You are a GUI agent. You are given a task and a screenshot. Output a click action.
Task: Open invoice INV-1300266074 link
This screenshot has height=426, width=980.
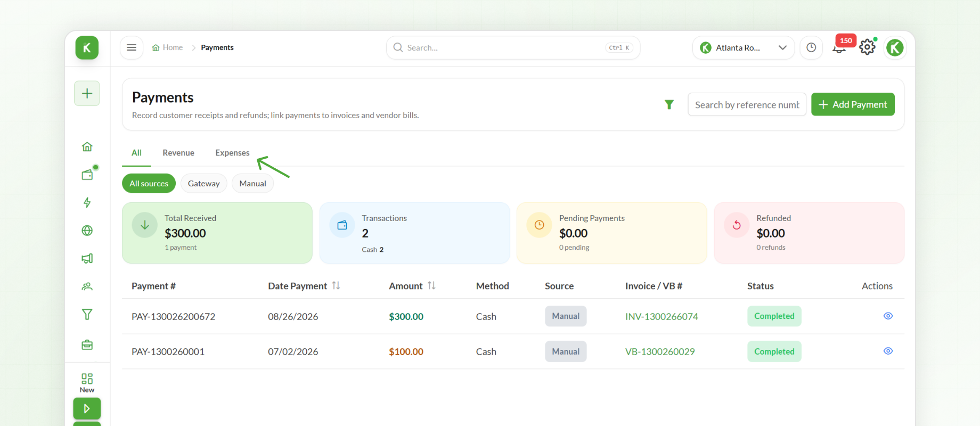(x=661, y=317)
